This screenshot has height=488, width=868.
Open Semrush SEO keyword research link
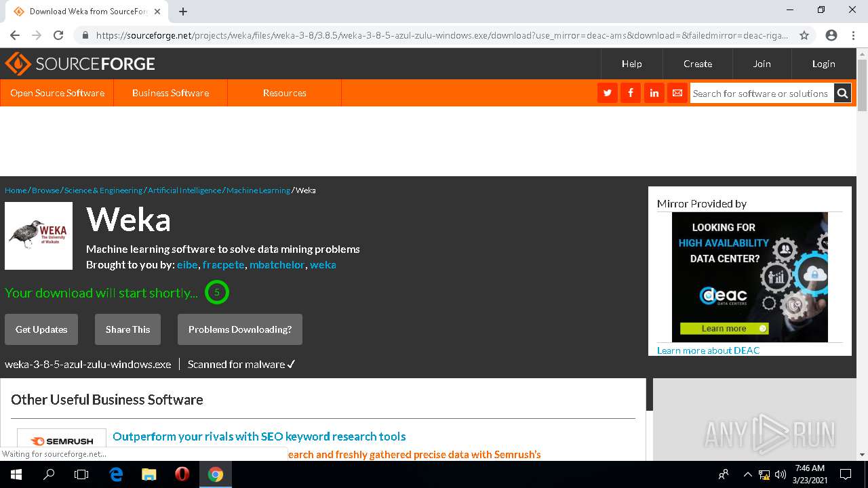tap(259, 436)
